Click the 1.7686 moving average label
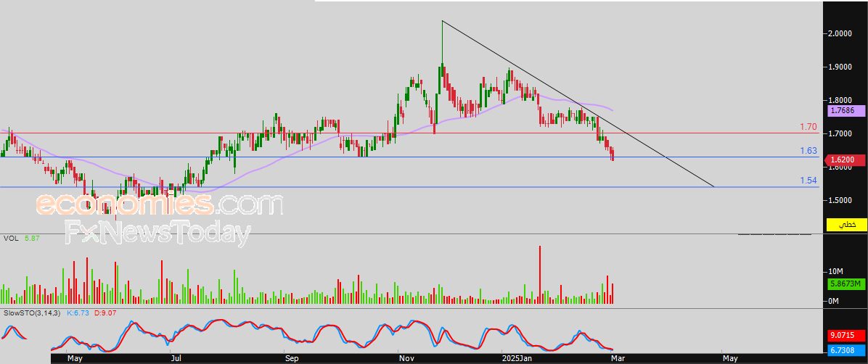This screenshot has width=868, height=364. 846,111
